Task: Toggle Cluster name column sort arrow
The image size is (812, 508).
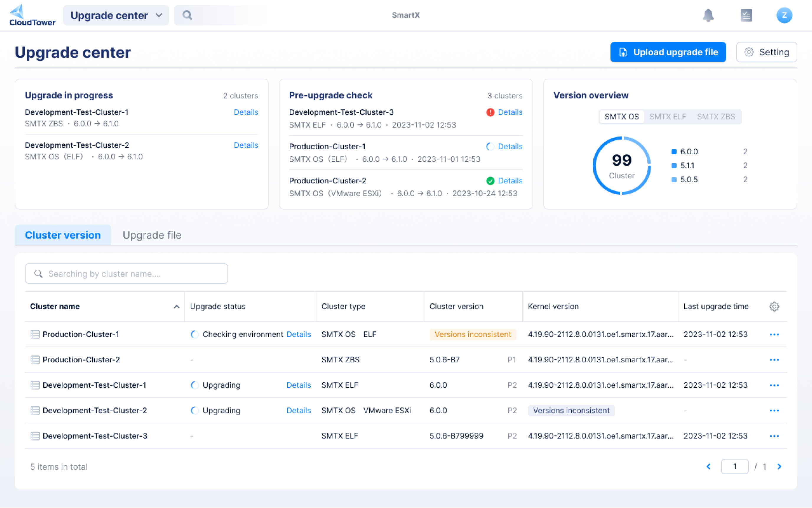Action: click(x=176, y=306)
